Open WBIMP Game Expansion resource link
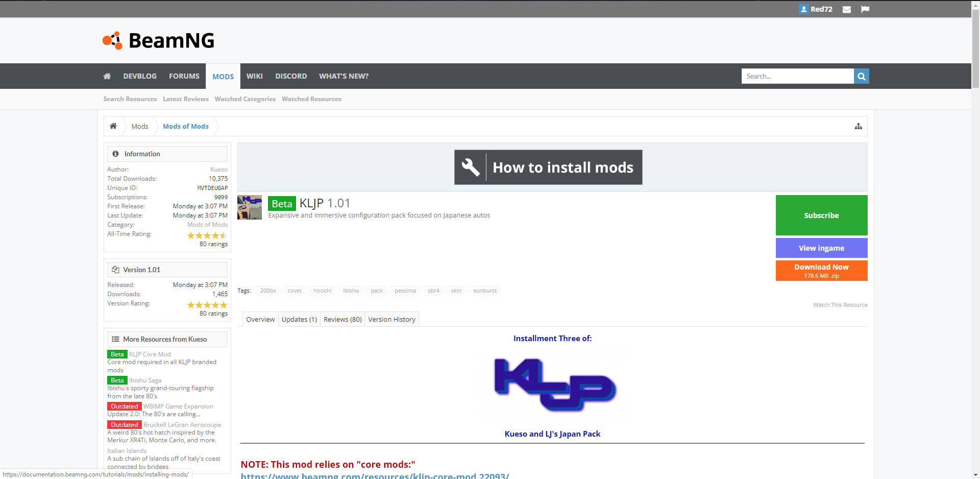This screenshot has width=980, height=479. click(x=179, y=406)
